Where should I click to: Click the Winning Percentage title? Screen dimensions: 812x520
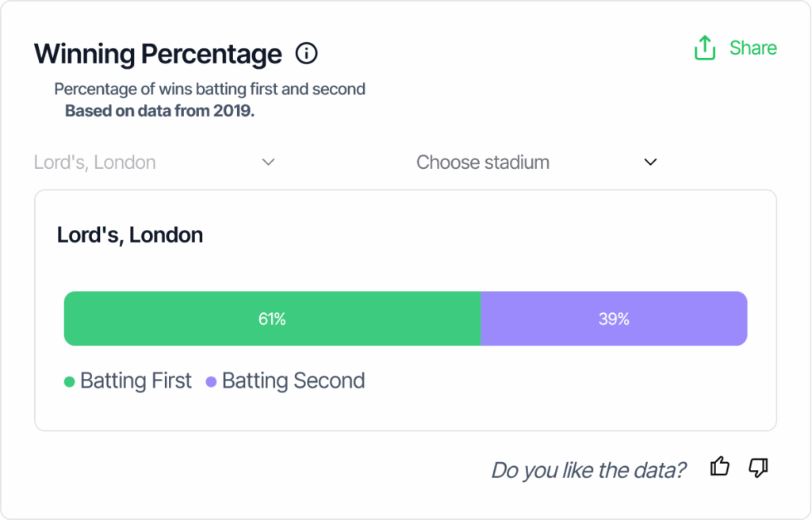(x=158, y=54)
